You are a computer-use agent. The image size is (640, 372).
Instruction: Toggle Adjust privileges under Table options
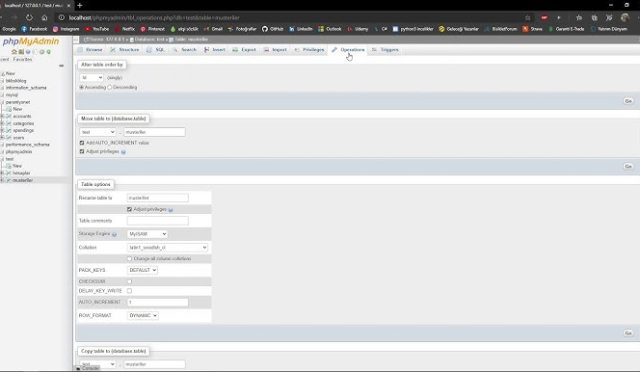pyautogui.click(x=129, y=209)
